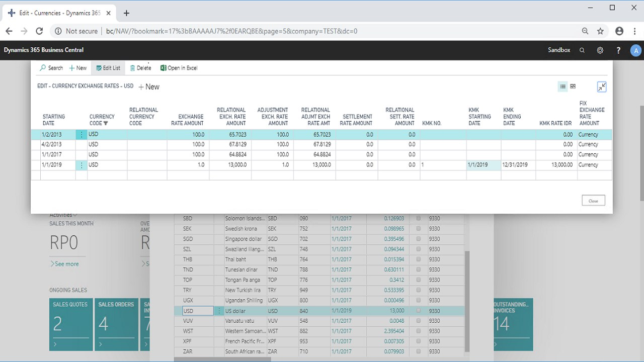Image resolution: width=644 pixels, height=362 pixels.
Task: Click the 1/1/2019 date in USD row
Action: point(342,311)
